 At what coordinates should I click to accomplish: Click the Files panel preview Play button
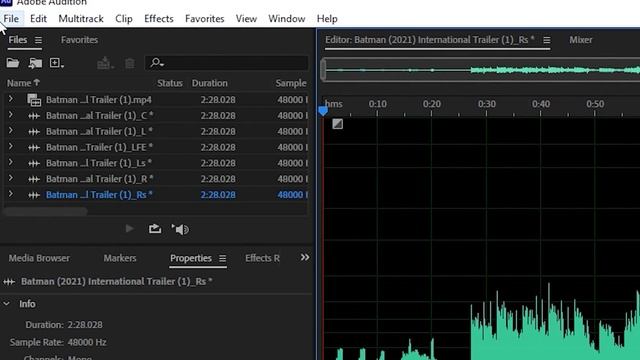129,229
